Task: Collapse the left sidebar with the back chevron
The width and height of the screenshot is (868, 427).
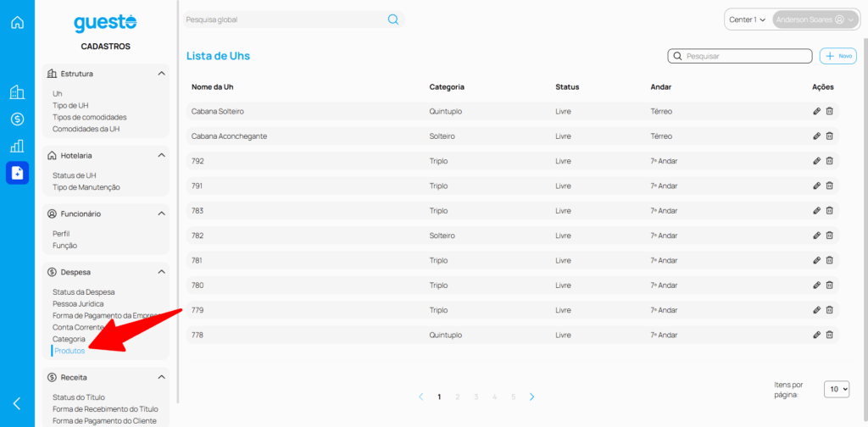Action: tap(17, 403)
